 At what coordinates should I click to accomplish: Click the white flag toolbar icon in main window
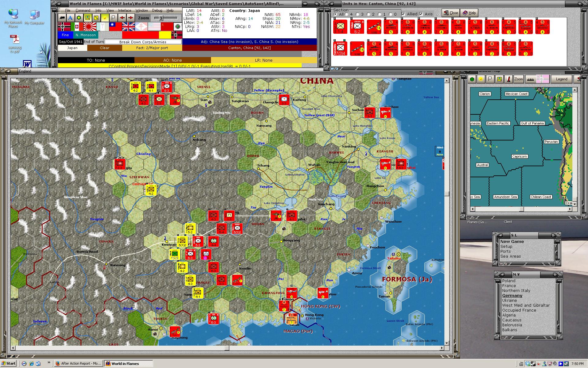tap(113, 18)
